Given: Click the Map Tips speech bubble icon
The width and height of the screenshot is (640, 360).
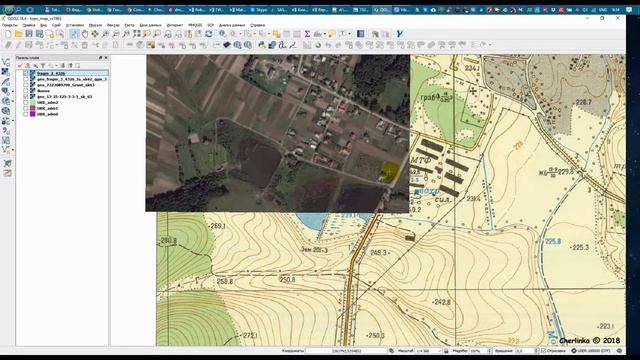Looking at the screenshot, I should [331, 34].
